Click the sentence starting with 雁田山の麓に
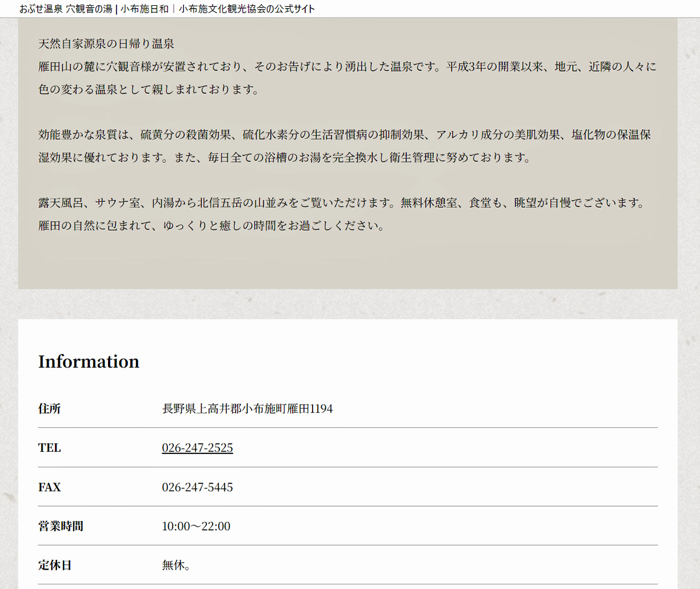The height and width of the screenshot is (589, 700). pos(347,67)
